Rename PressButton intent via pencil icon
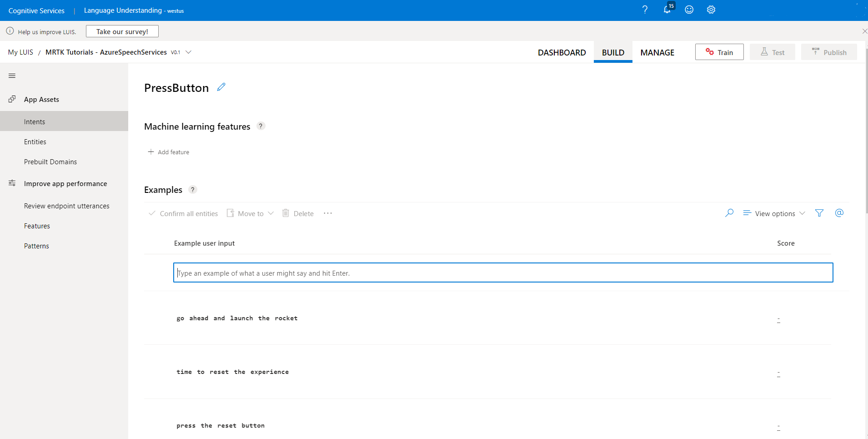The width and height of the screenshot is (868, 439). click(221, 86)
